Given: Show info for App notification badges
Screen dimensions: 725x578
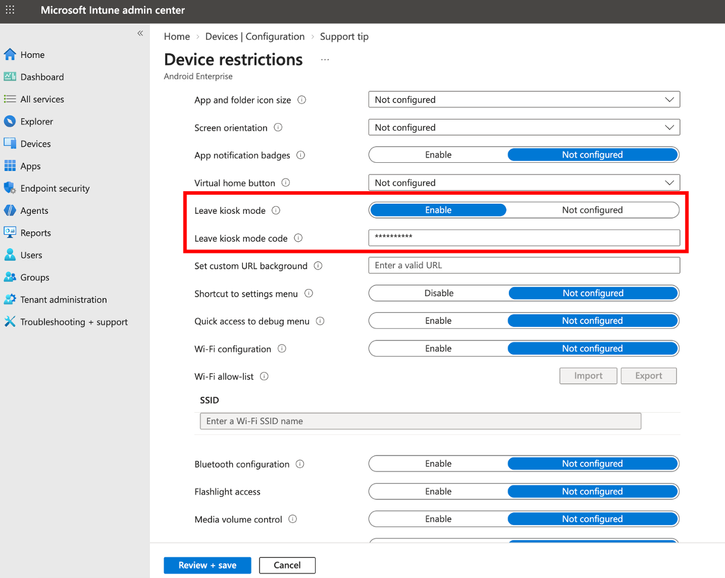Looking at the screenshot, I should point(301,155).
